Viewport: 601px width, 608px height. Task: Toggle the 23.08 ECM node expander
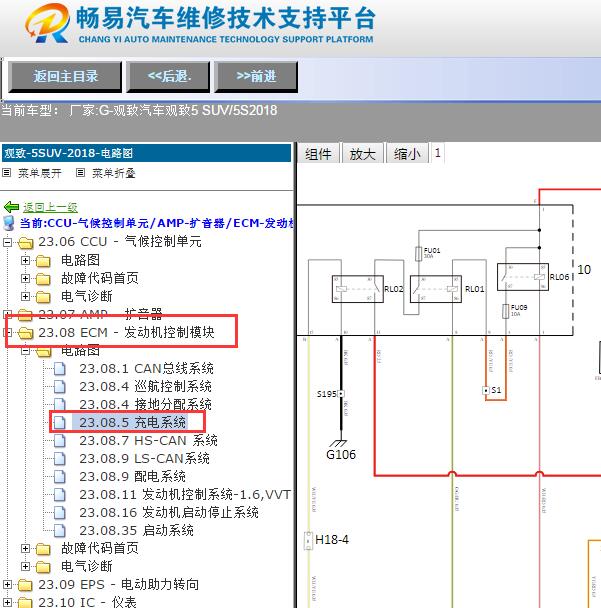7,332
